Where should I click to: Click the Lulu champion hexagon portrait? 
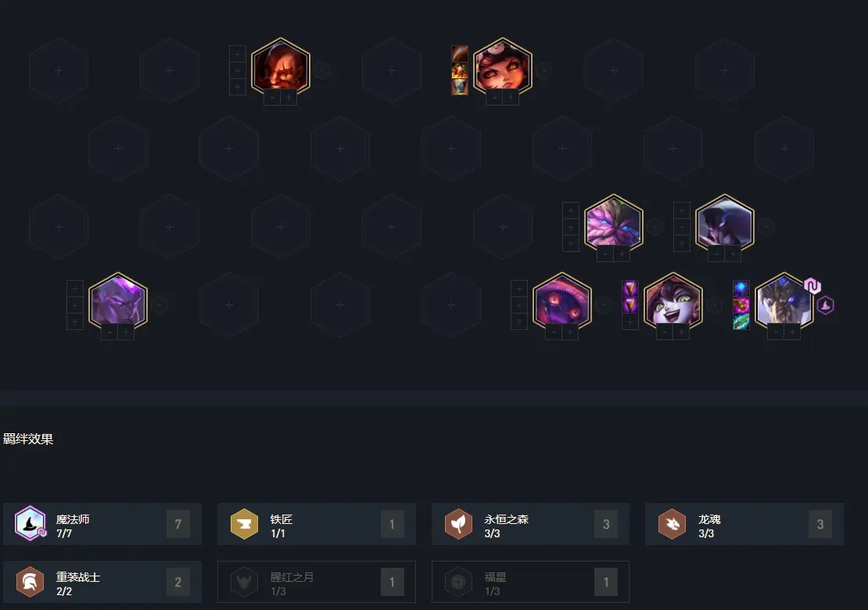coord(673,301)
